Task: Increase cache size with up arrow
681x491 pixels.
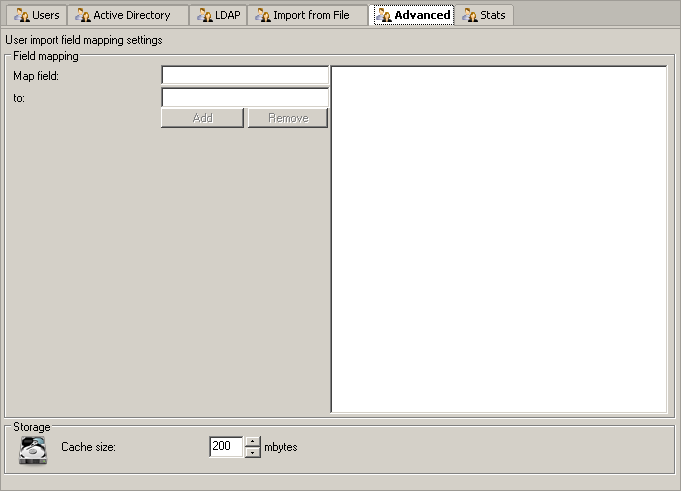Action: coord(253,442)
